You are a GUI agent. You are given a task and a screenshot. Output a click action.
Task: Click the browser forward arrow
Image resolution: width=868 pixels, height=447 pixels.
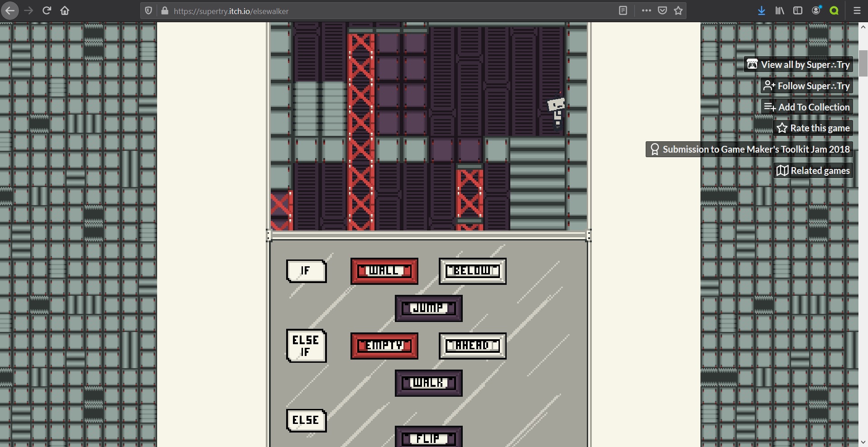click(x=29, y=10)
